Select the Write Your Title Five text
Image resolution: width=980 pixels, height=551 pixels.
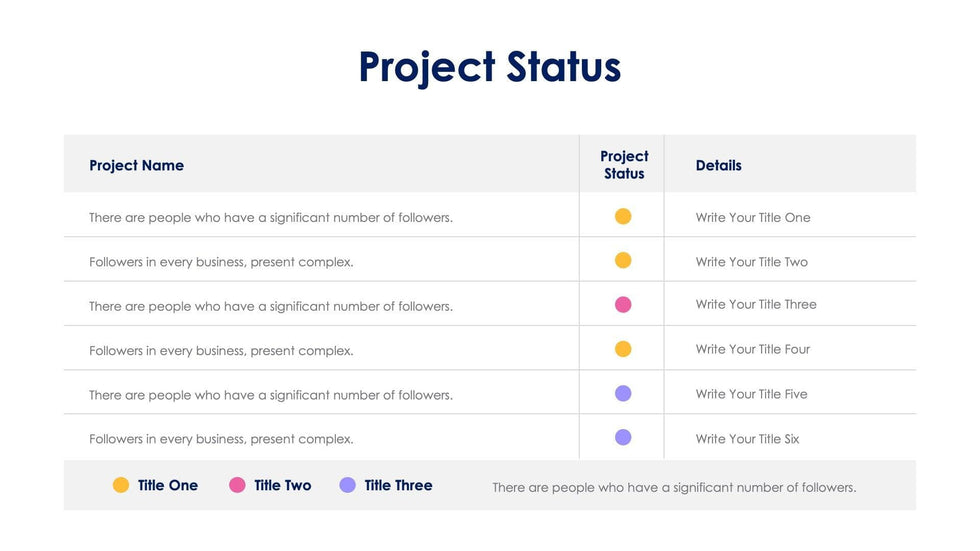(x=751, y=394)
